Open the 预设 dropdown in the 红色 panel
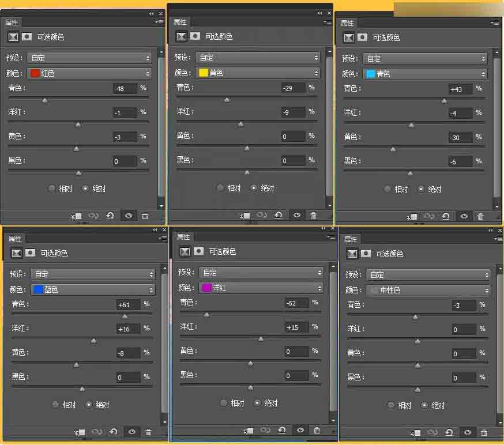Viewport: 504px width, 445px height. coord(89,58)
